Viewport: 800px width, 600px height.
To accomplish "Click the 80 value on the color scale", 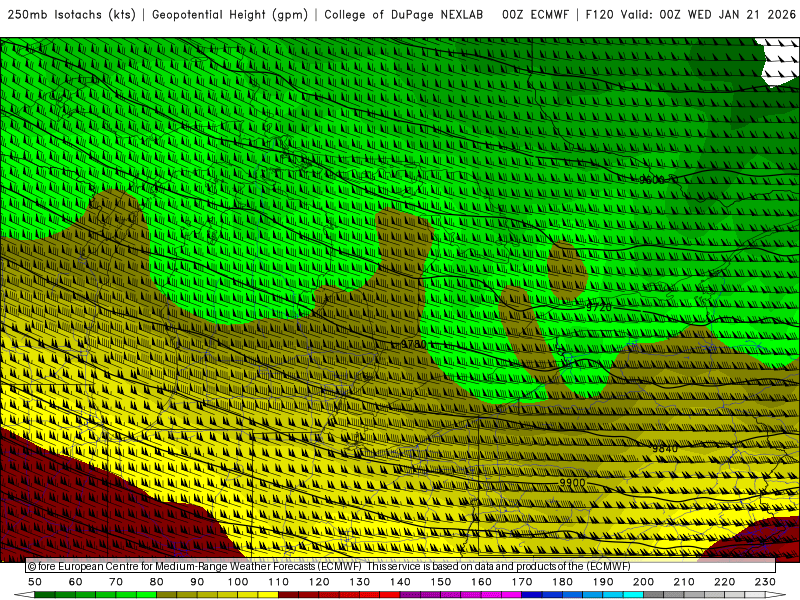I will point(157,582).
